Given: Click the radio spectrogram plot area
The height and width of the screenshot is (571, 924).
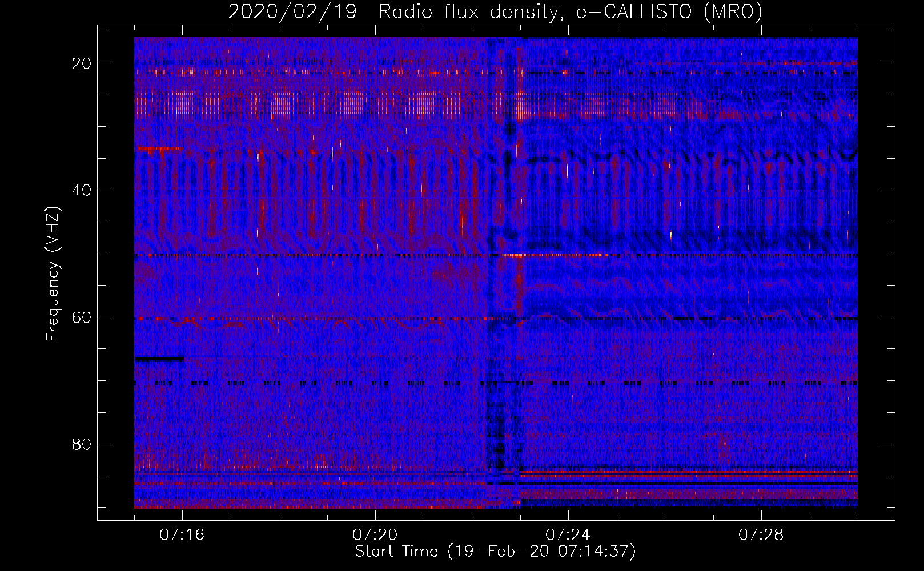Looking at the screenshot, I should tap(496, 272).
